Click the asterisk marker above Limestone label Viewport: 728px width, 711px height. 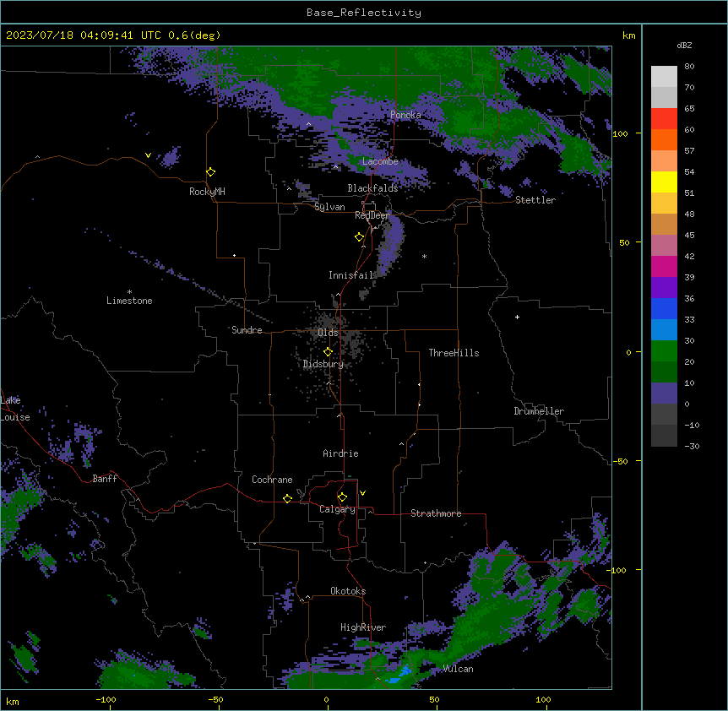(129, 292)
